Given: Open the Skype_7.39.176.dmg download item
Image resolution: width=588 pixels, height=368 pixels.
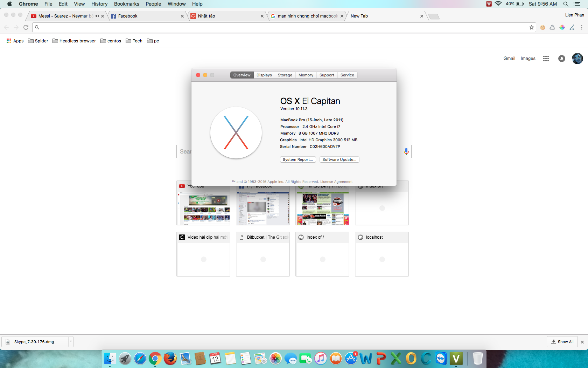Looking at the screenshot, I should coord(35,342).
